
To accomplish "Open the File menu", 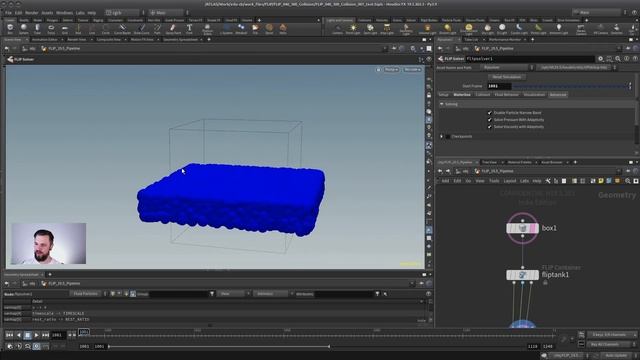I will point(8,13).
